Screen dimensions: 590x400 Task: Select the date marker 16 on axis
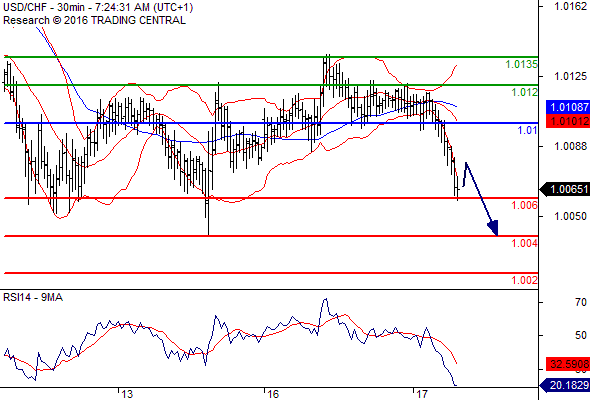(272, 394)
